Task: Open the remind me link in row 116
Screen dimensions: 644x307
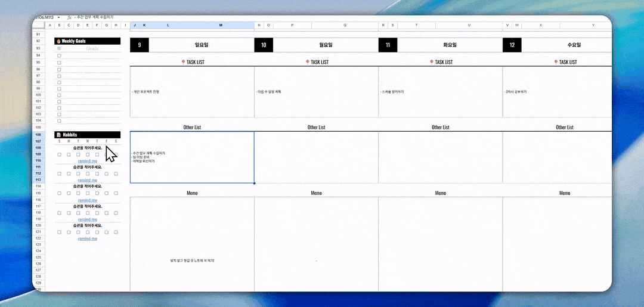Action: (88, 200)
